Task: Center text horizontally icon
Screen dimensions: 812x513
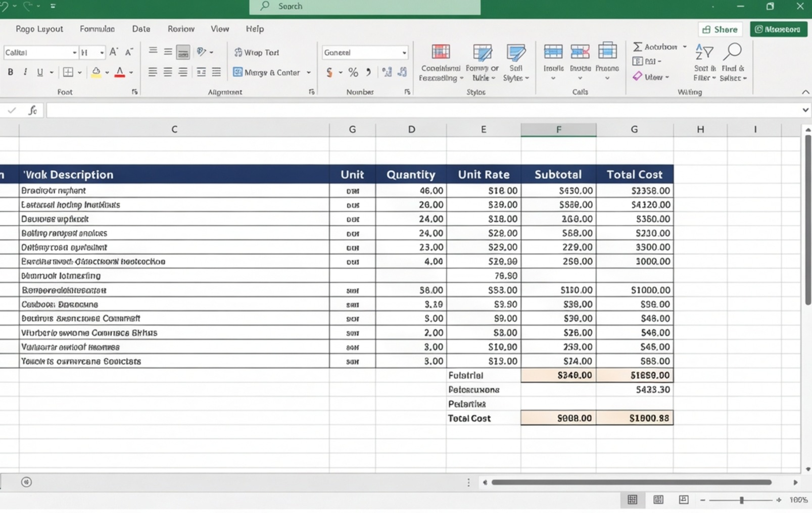Action: coord(168,72)
